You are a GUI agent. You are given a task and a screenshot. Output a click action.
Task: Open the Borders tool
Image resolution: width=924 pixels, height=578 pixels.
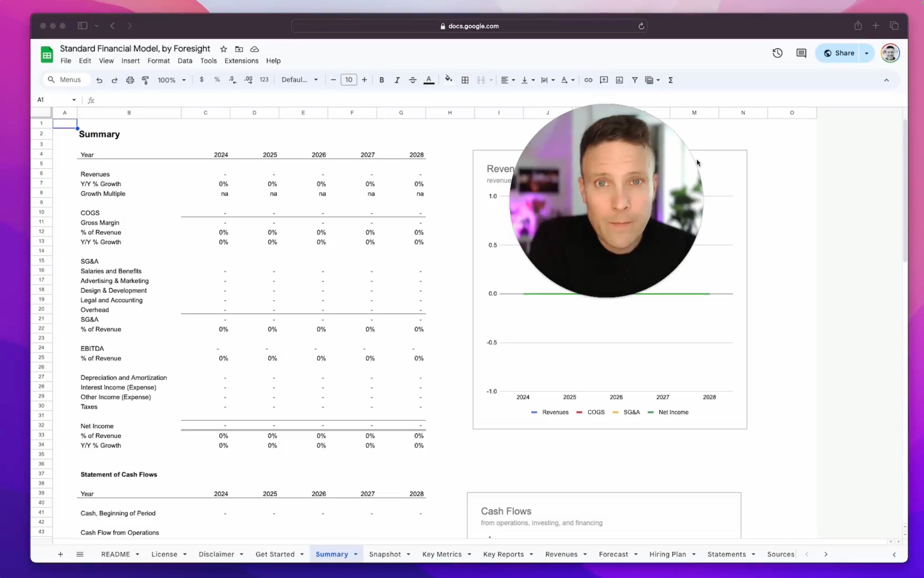[465, 80]
